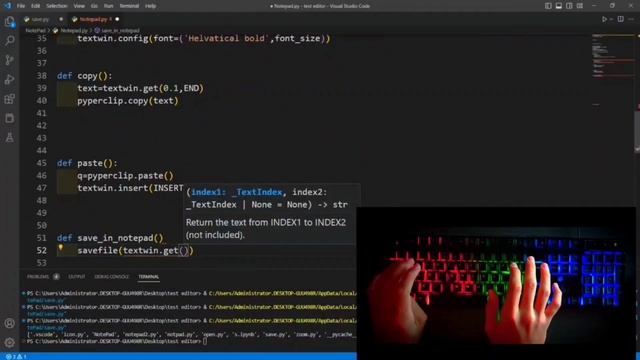Open the Terminal menu
This screenshot has height=360, width=640.
[x=129, y=6]
